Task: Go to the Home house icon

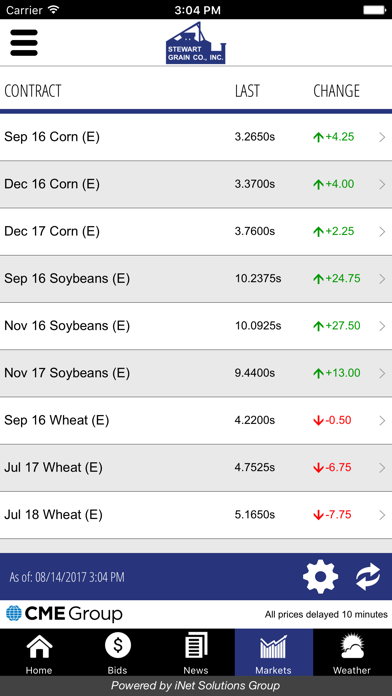Action: [39, 652]
